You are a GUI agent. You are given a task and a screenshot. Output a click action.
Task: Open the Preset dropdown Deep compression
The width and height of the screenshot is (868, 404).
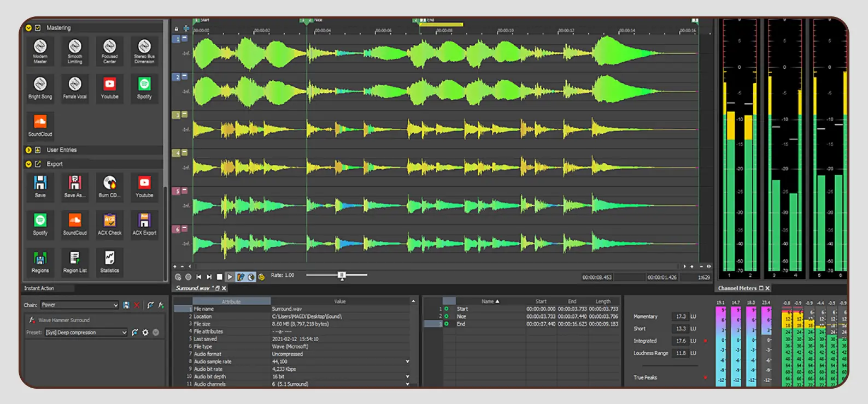[x=86, y=332]
